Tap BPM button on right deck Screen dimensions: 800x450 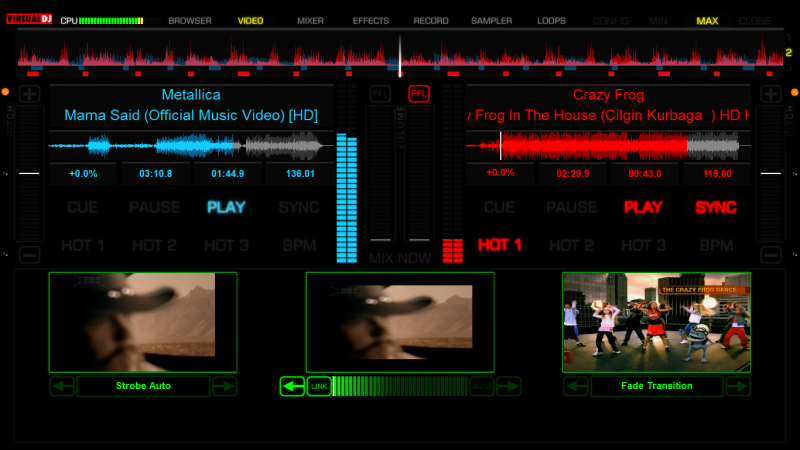click(716, 245)
